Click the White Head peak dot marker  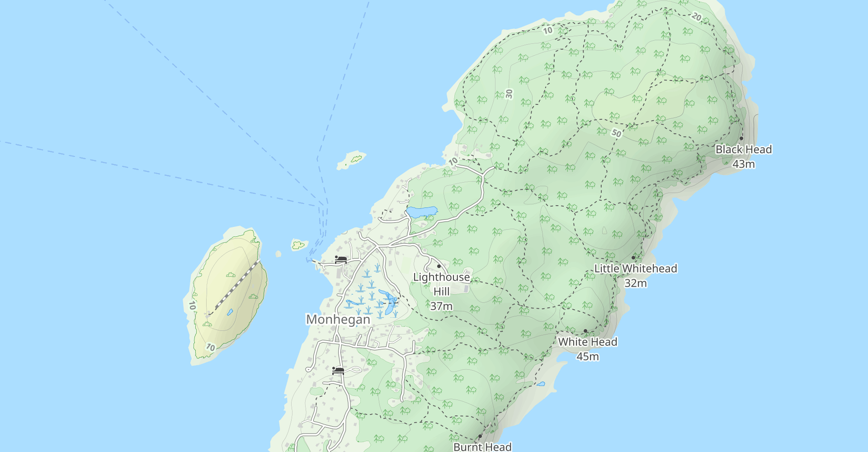(x=585, y=331)
